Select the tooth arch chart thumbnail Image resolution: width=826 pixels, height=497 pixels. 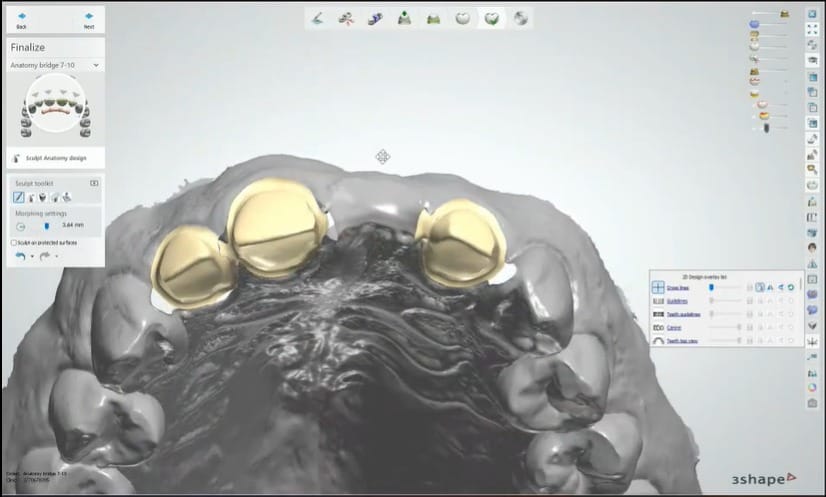tap(55, 106)
